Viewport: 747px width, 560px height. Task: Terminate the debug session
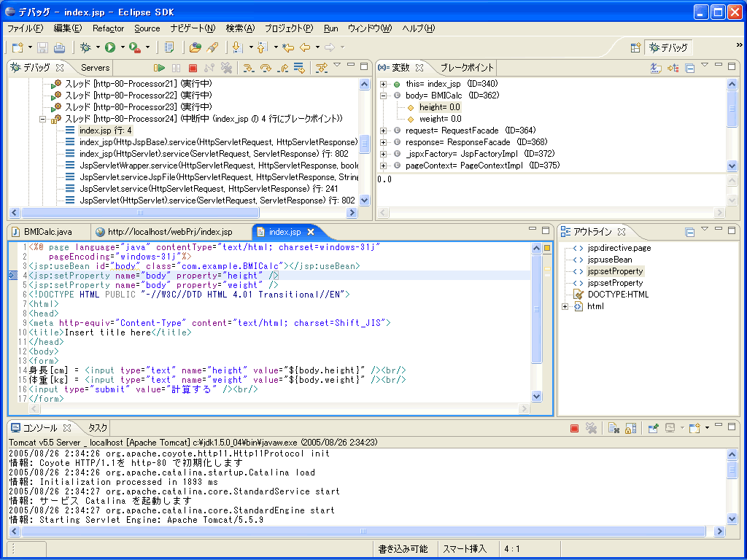coord(192,66)
